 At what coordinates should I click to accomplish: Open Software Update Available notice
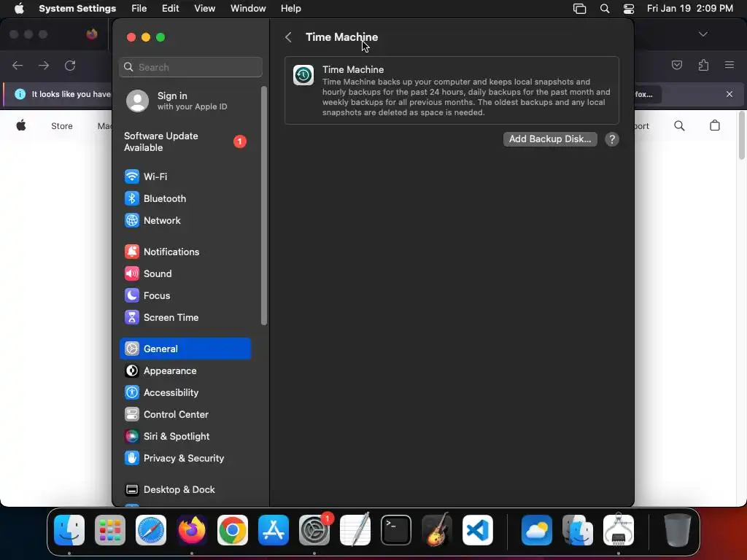point(185,142)
